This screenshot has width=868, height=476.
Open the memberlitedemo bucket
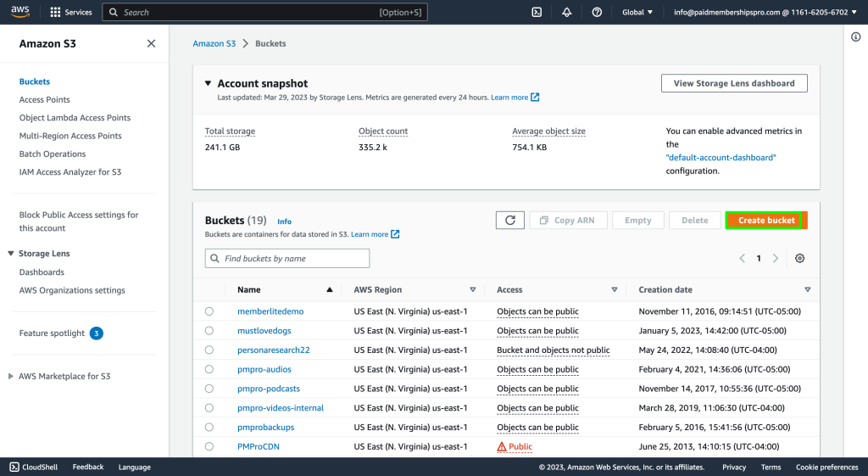coord(270,311)
